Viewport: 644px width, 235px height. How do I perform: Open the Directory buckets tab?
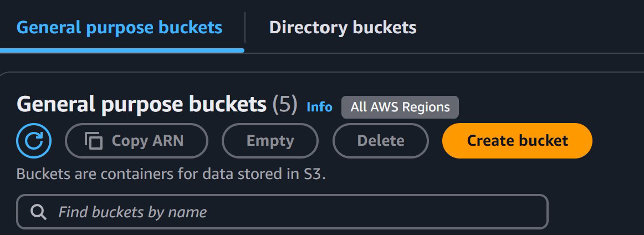343,27
